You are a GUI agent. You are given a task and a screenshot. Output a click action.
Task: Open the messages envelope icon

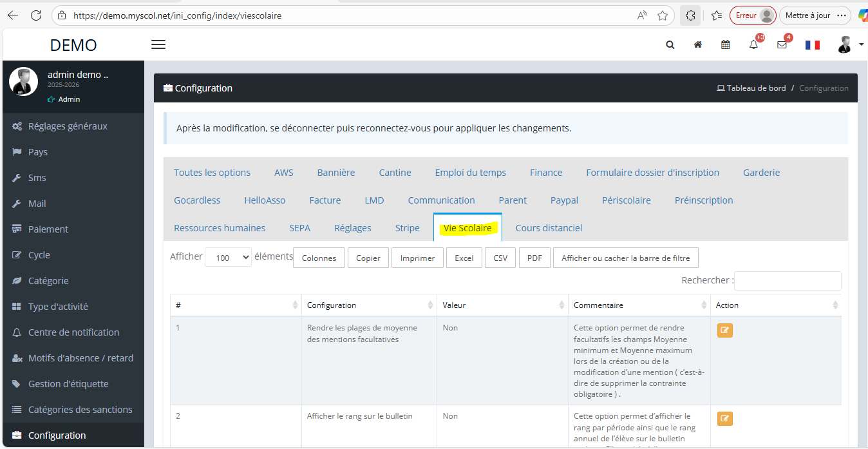pyautogui.click(x=782, y=45)
